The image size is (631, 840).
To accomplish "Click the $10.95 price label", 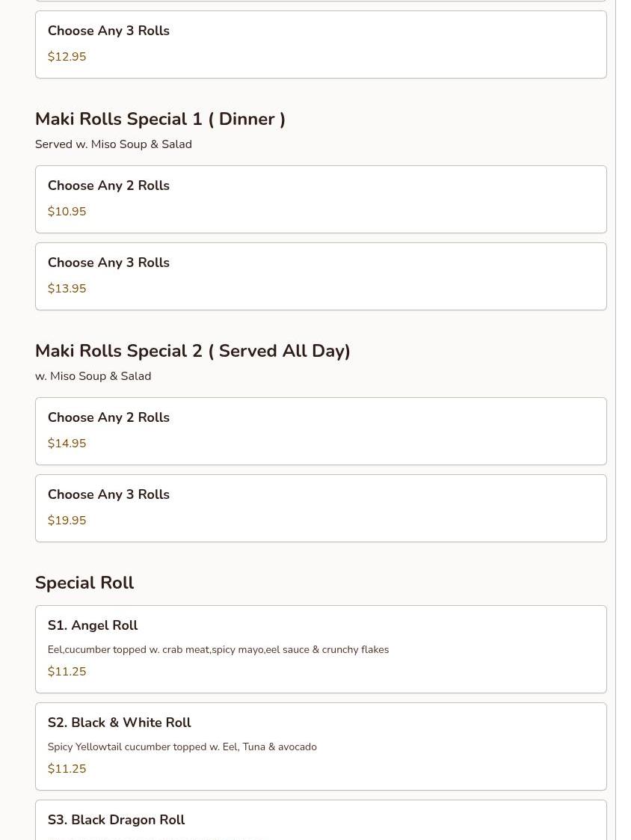I will (x=67, y=212).
